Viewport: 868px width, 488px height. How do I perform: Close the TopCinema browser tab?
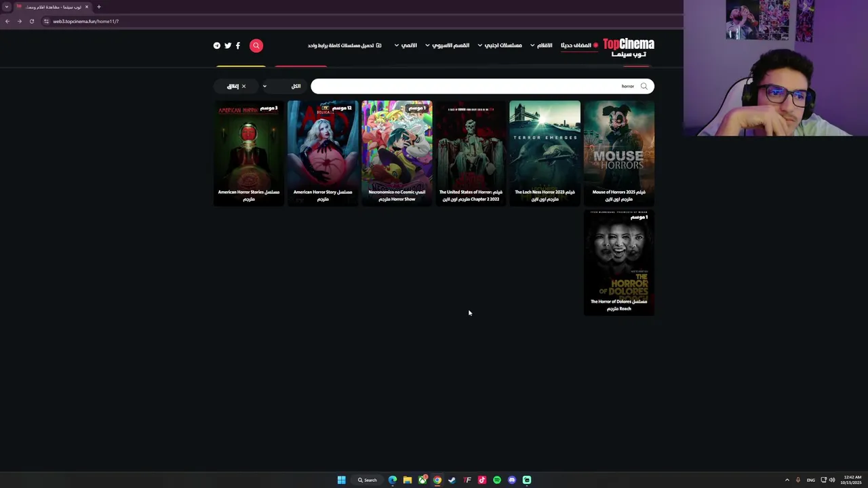[87, 7]
